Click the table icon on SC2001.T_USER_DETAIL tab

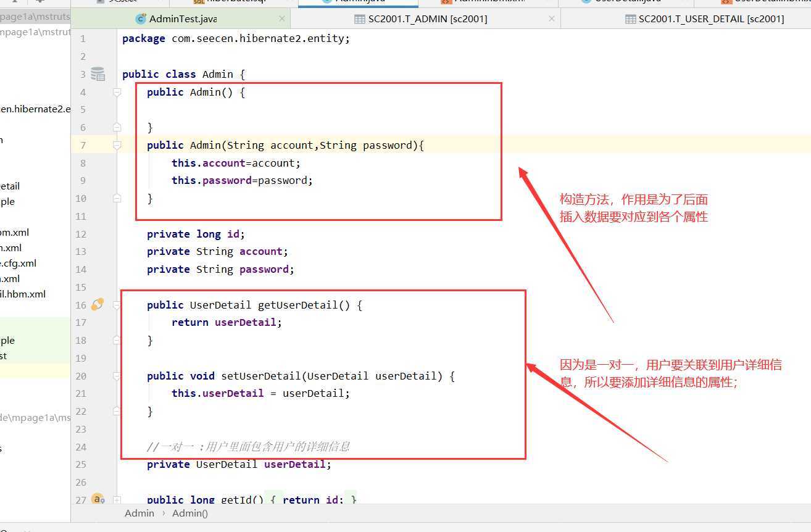pyautogui.click(x=630, y=19)
